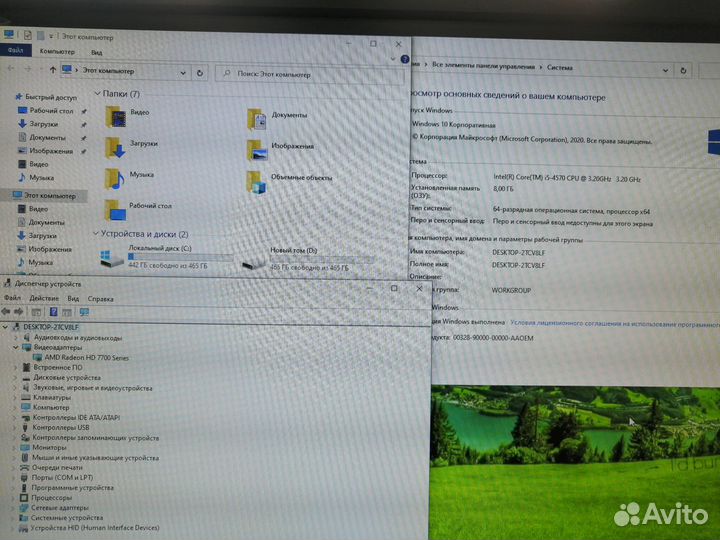
Task: Click Explorer's up-one-level arrow
Action: point(52,70)
